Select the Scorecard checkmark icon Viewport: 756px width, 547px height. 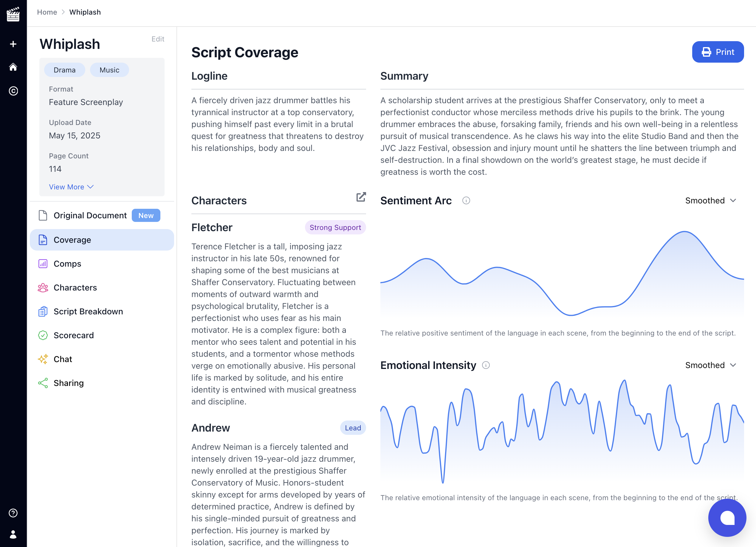[43, 335]
